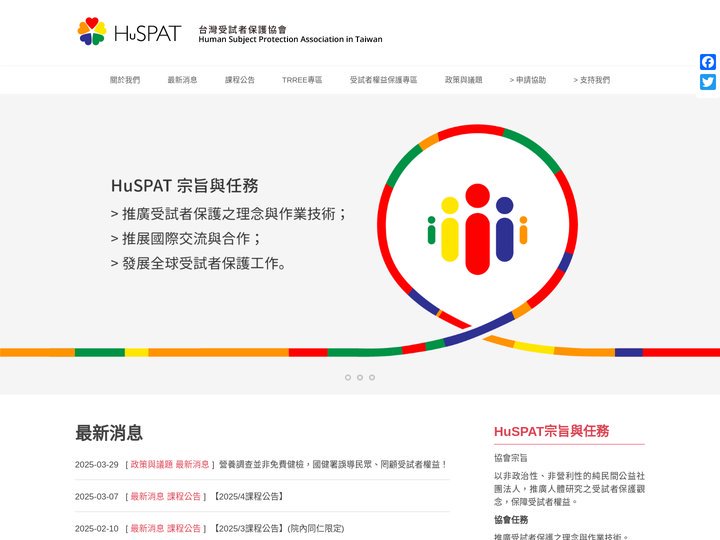Open 最新消息 tag on 2025-03-07 row

[x=147, y=496]
